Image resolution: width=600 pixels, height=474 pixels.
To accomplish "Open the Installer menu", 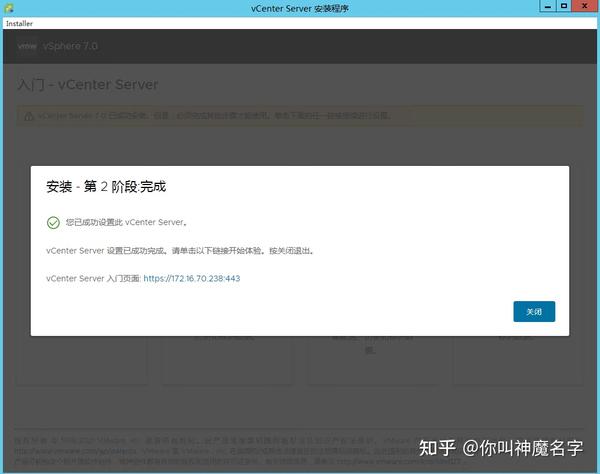I will 19,24.
